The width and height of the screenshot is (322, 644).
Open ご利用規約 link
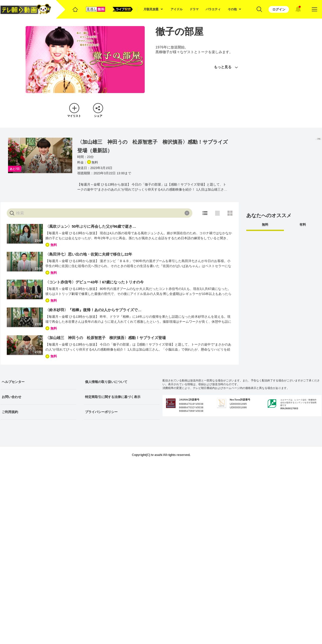tap(10, 412)
